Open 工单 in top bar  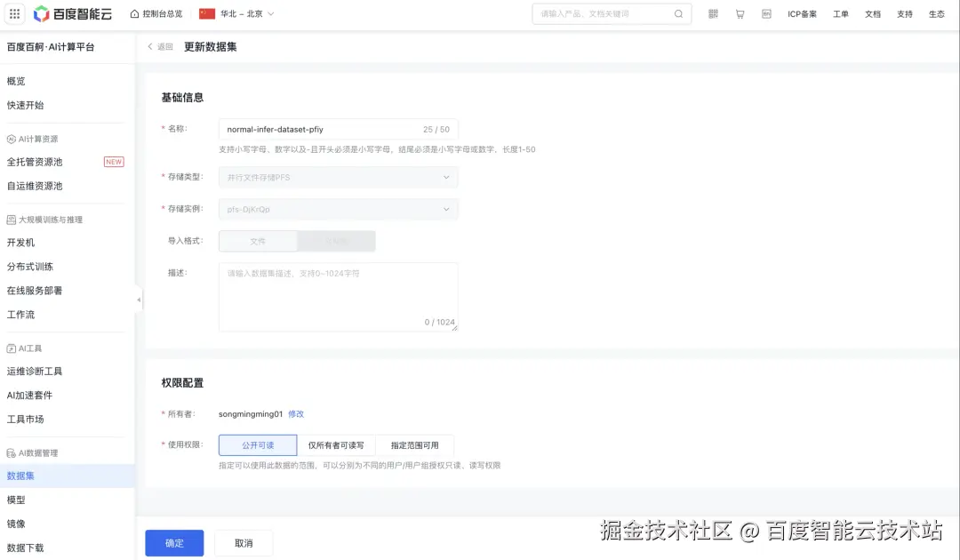841,14
